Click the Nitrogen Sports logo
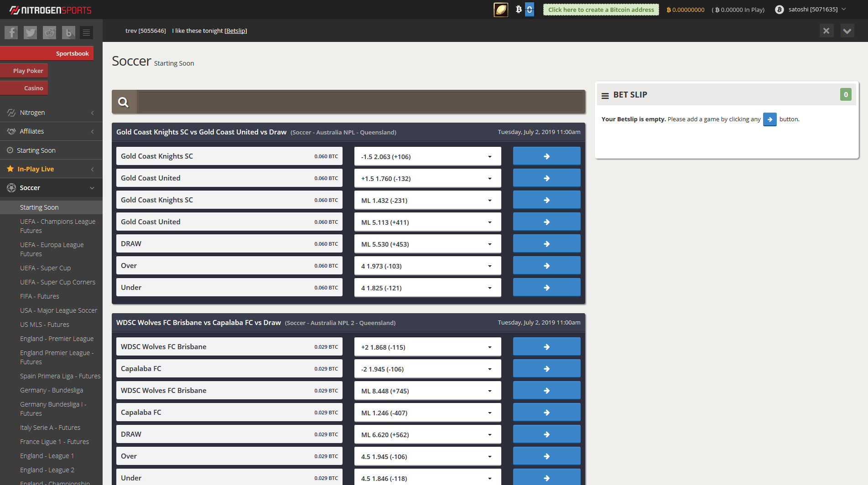Screen dimensions: 868x485 (x=51, y=10)
